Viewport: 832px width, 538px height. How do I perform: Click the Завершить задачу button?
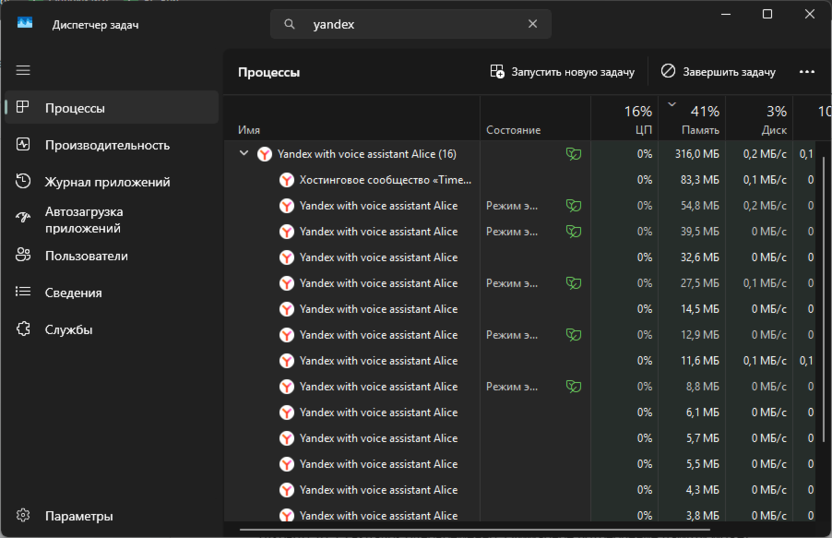[718, 72]
